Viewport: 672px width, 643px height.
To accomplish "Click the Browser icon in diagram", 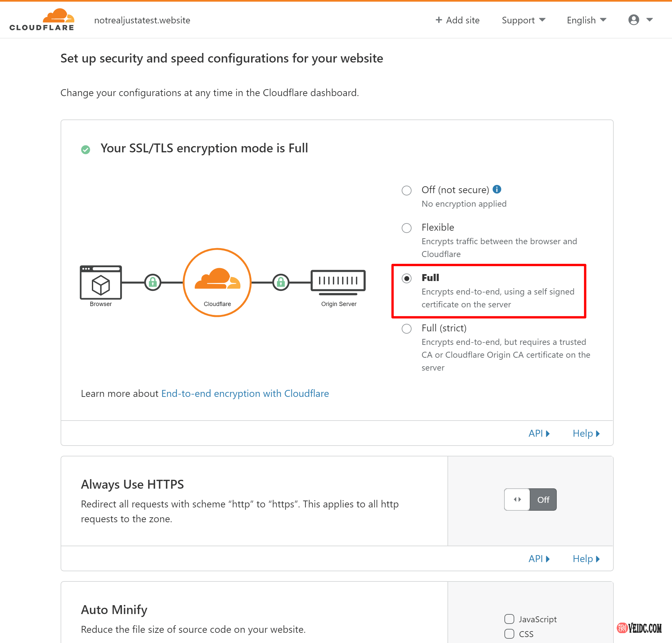I will point(100,282).
